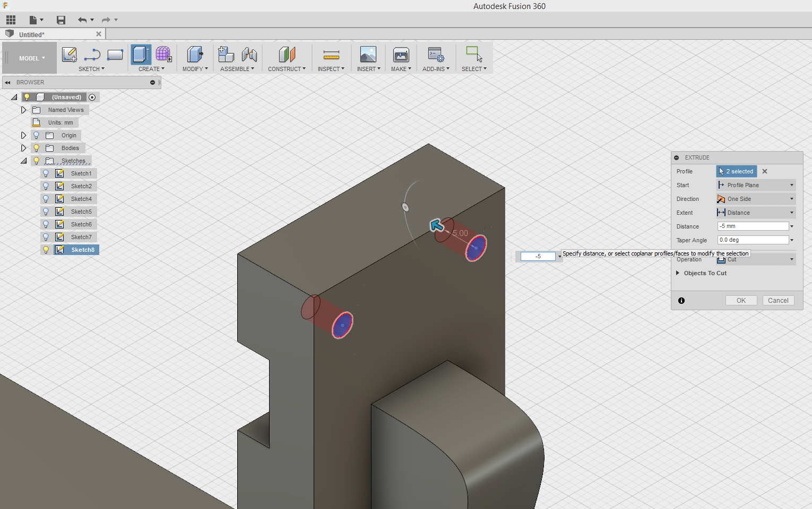Click the Create Form icon
The image size is (812, 509).
[163, 55]
